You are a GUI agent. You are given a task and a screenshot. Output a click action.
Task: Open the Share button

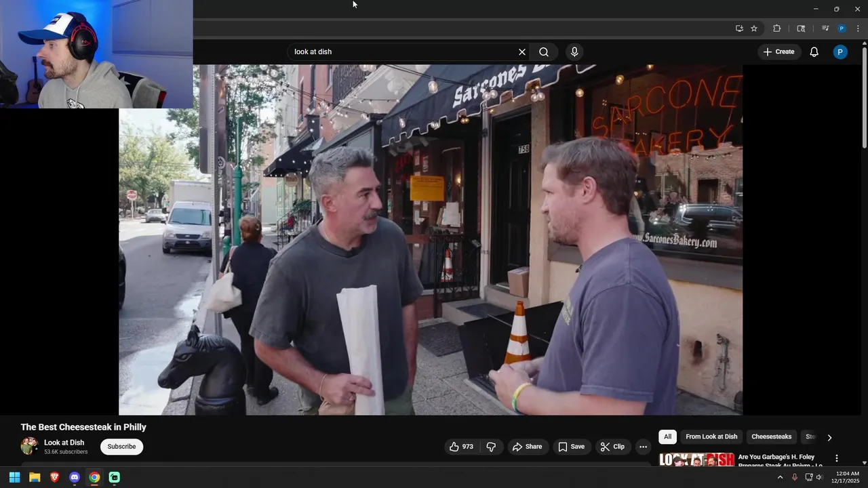(x=527, y=447)
